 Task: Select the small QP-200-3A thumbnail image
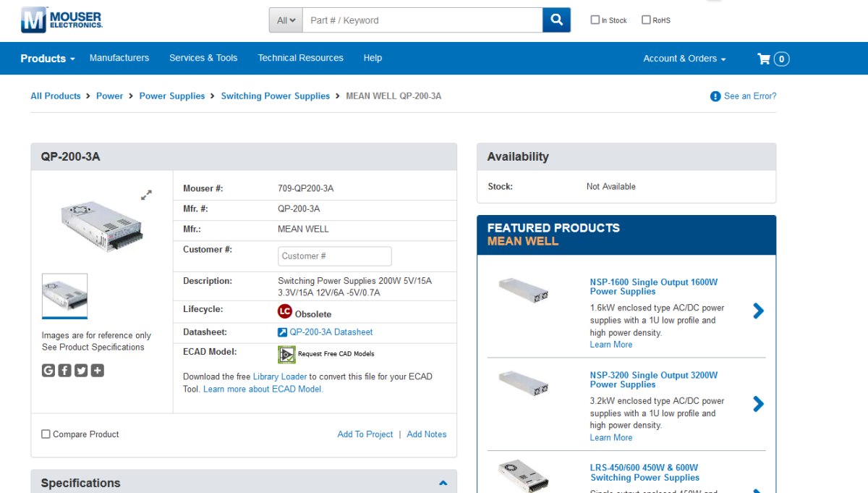(65, 295)
